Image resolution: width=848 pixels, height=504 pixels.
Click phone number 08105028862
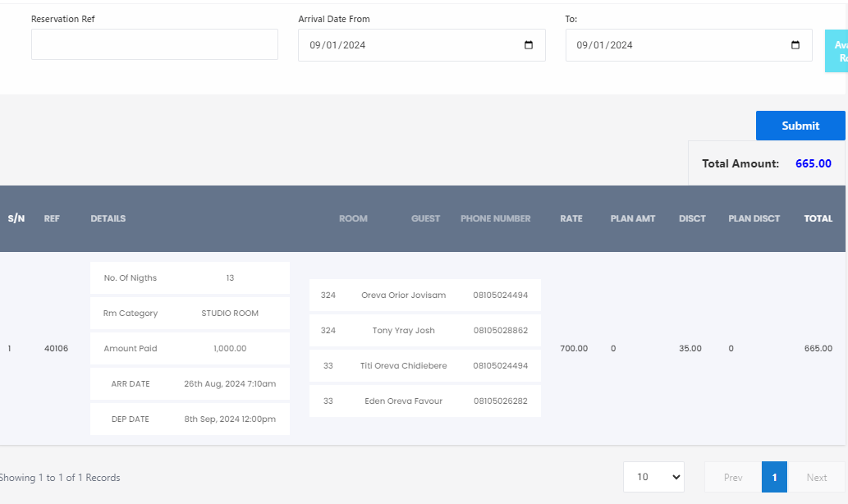pyautogui.click(x=501, y=331)
